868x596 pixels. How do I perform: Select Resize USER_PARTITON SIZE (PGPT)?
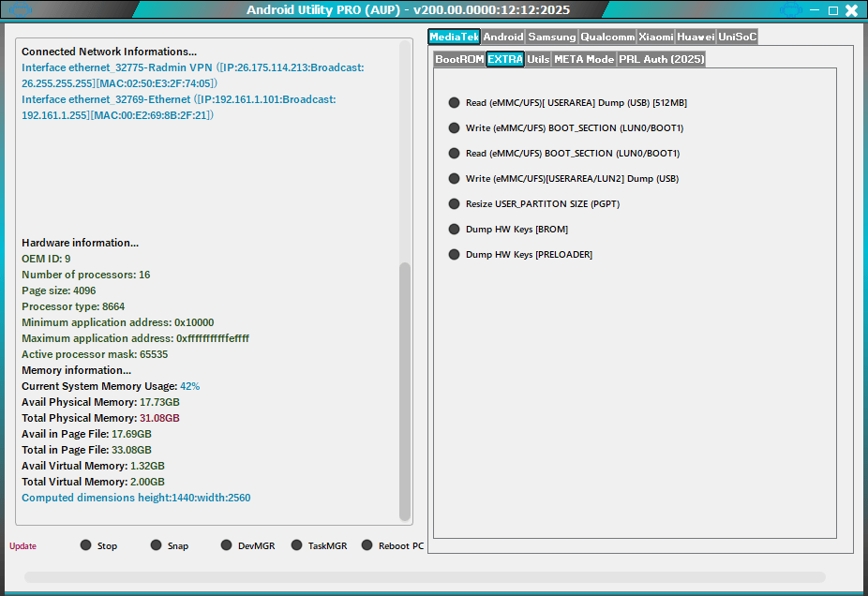pyautogui.click(x=455, y=203)
